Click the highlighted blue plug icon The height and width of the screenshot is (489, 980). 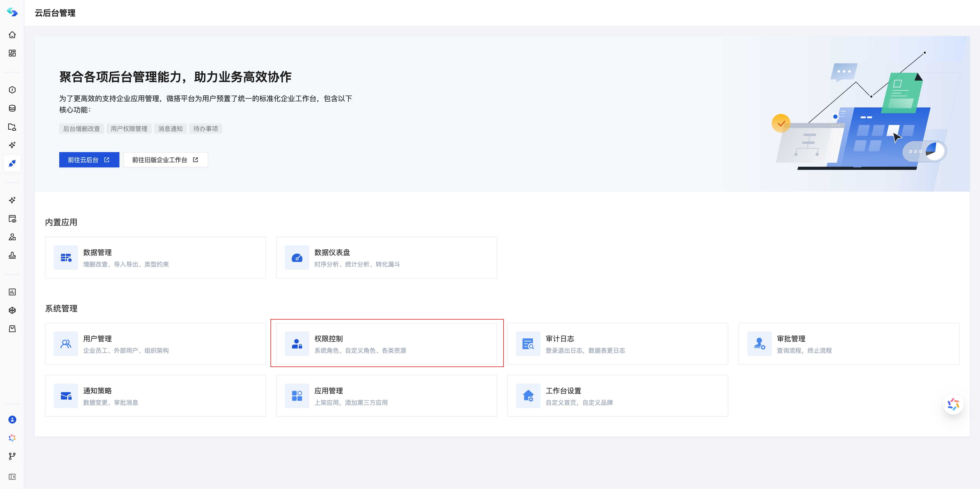(12, 163)
